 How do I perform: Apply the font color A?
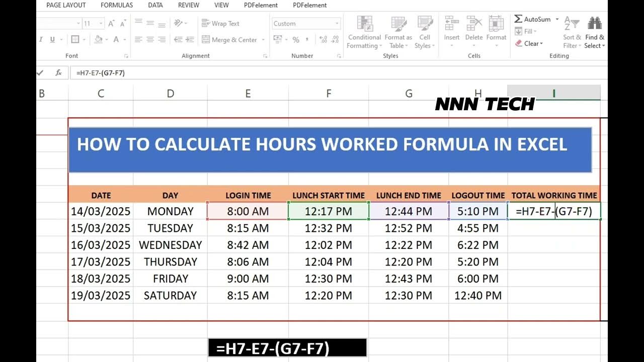[x=116, y=39]
